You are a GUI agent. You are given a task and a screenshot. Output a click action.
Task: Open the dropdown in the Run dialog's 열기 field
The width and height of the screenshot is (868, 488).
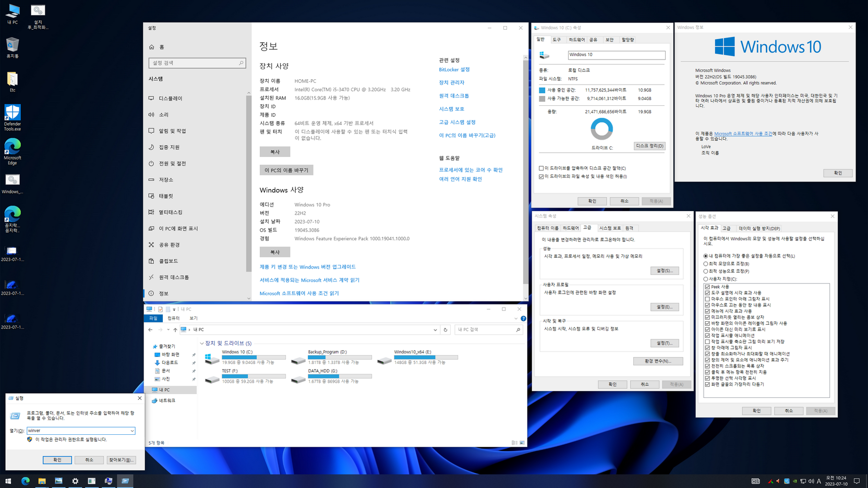click(x=132, y=431)
